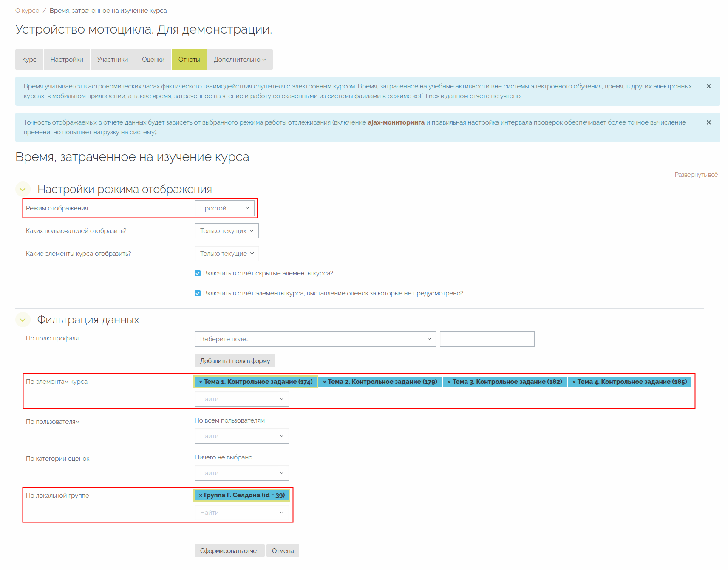Remove the Группа Г. Селдона group tag
Image resolution: width=728 pixels, height=570 pixels.
pos(201,496)
